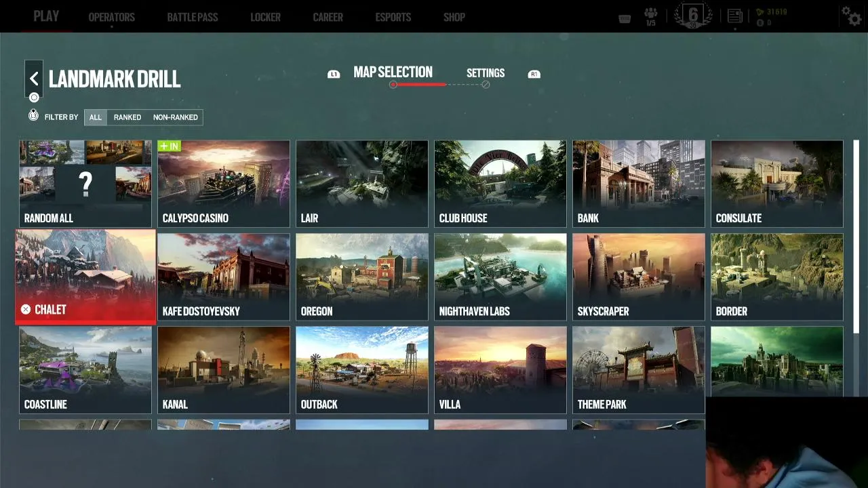This screenshot has width=868, height=488.
Task: Click the L3 stick filter icon
Action: tap(33, 116)
